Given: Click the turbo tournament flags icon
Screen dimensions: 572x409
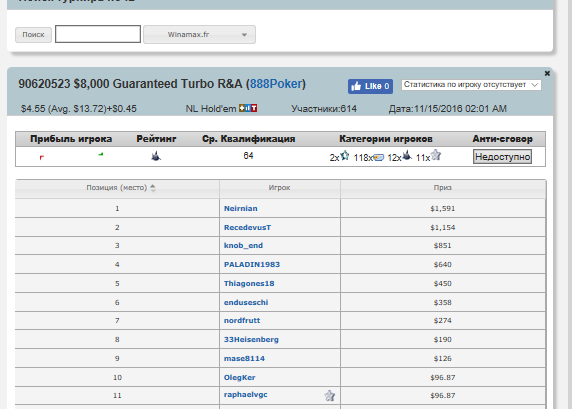Looking at the screenshot, I should coord(248,108).
